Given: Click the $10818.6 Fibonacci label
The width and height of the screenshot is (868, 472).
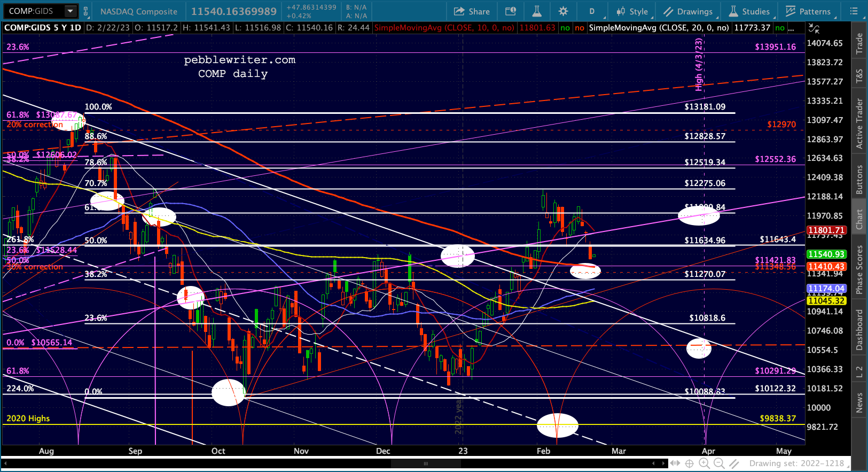Looking at the screenshot, I should coord(707,318).
